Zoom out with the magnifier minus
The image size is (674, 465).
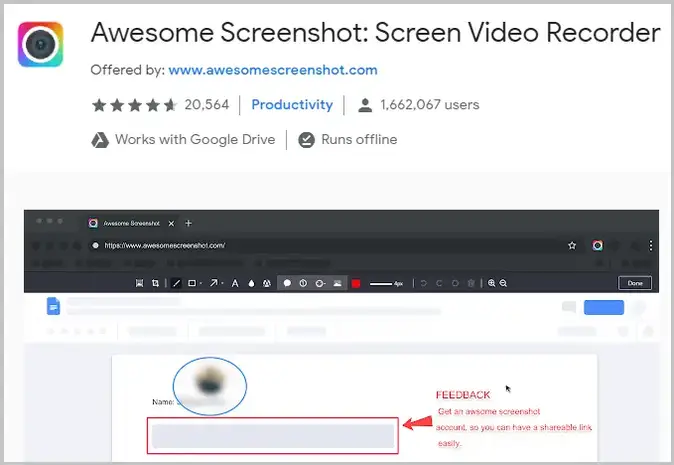tap(503, 283)
